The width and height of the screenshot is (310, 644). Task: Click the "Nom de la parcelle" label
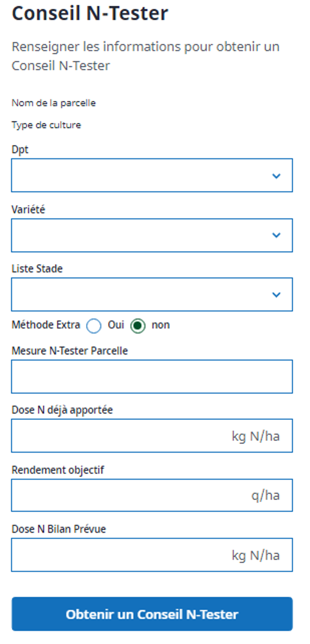(x=54, y=103)
